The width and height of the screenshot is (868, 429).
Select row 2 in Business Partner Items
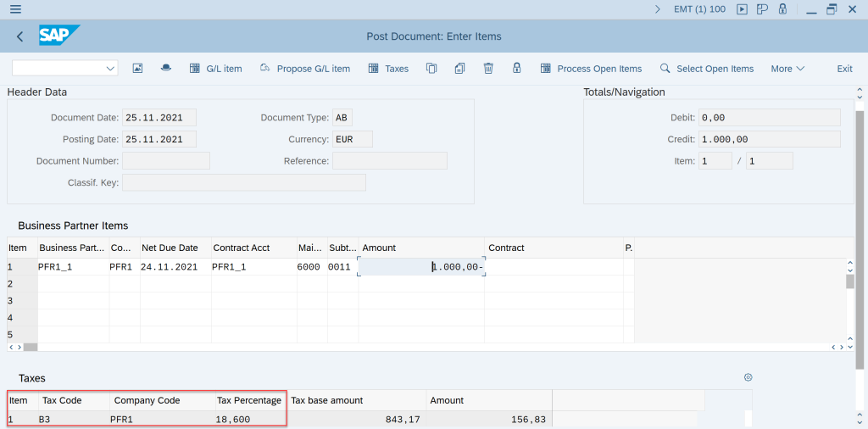tap(21, 284)
